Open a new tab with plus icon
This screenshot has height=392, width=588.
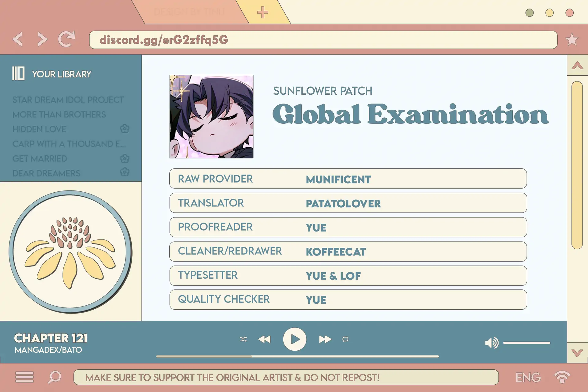pos(262,13)
